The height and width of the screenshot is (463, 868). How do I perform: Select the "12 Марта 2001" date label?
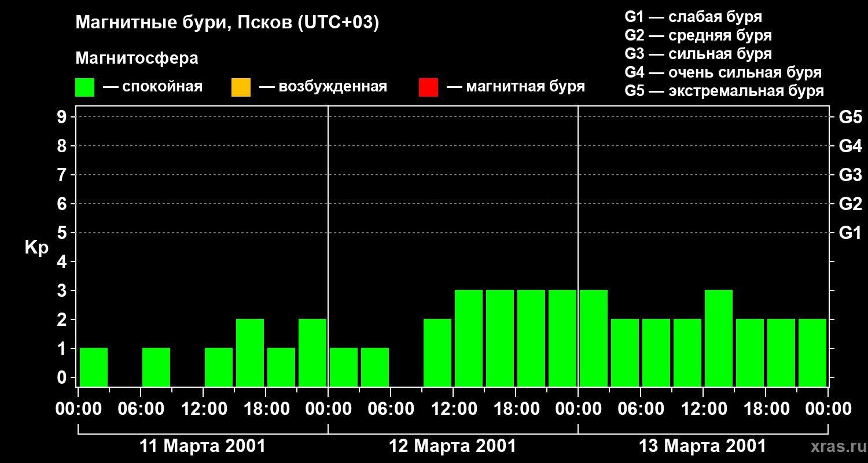tap(453, 446)
